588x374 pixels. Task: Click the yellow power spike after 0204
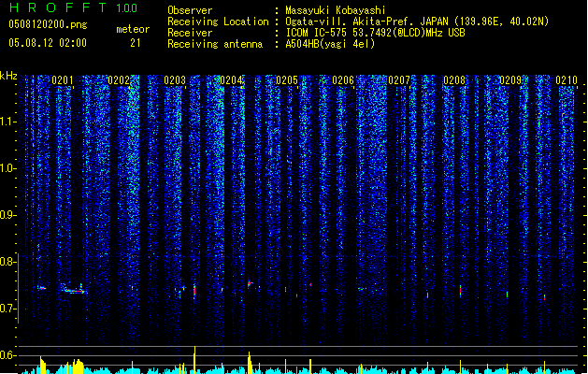coord(251,363)
